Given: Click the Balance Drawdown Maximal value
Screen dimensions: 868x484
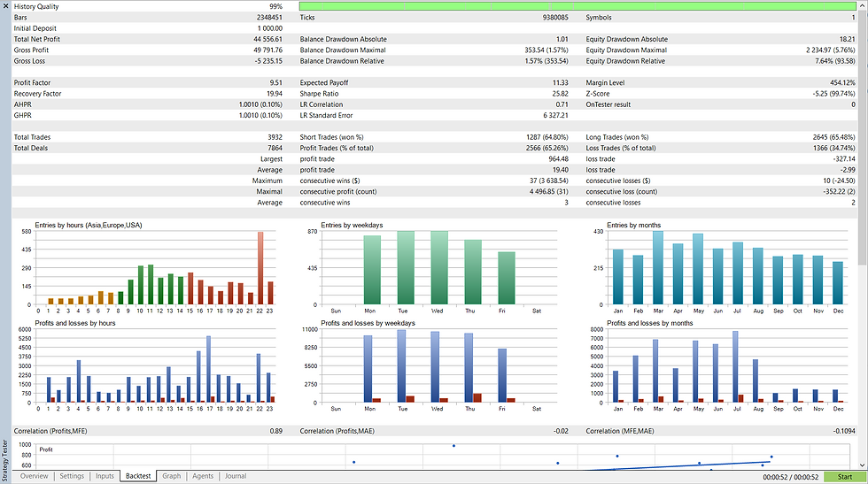Looking at the screenshot, I should (546, 50).
